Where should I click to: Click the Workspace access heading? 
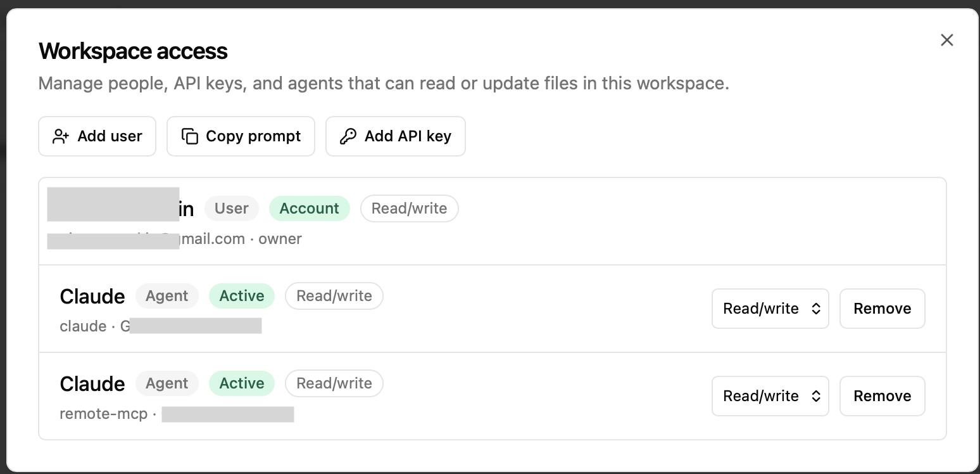pyautogui.click(x=133, y=51)
